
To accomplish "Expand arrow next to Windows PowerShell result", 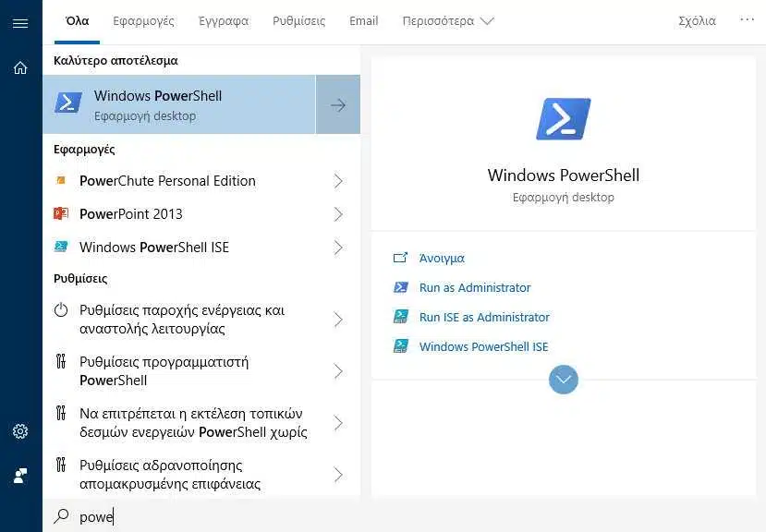I will coord(338,104).
